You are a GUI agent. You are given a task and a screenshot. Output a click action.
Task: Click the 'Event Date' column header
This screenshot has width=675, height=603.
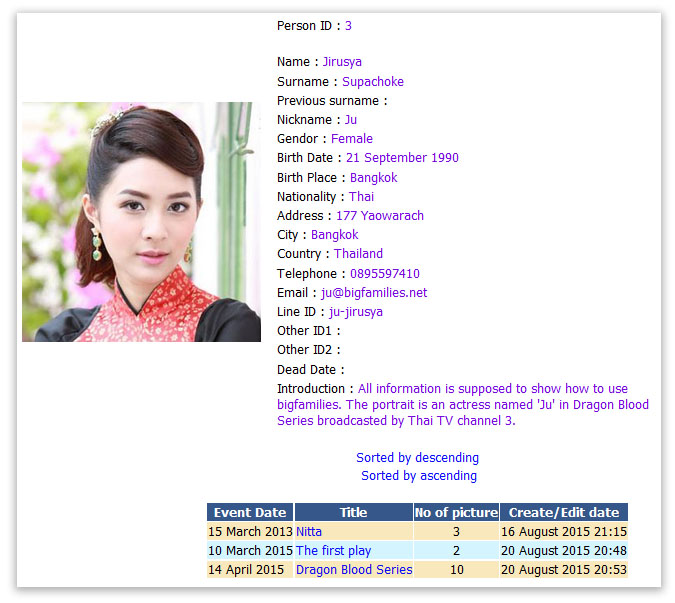point(250,512)
